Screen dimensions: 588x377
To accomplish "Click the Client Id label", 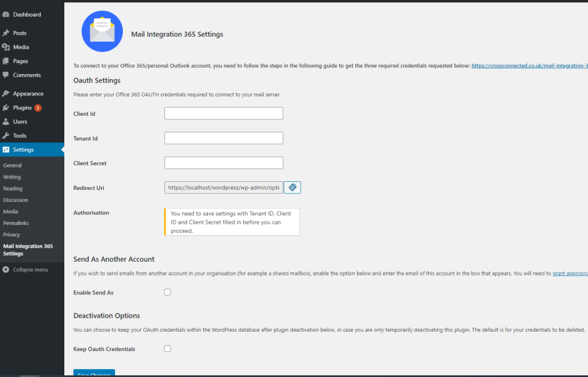I will click(x=84, y=114).
